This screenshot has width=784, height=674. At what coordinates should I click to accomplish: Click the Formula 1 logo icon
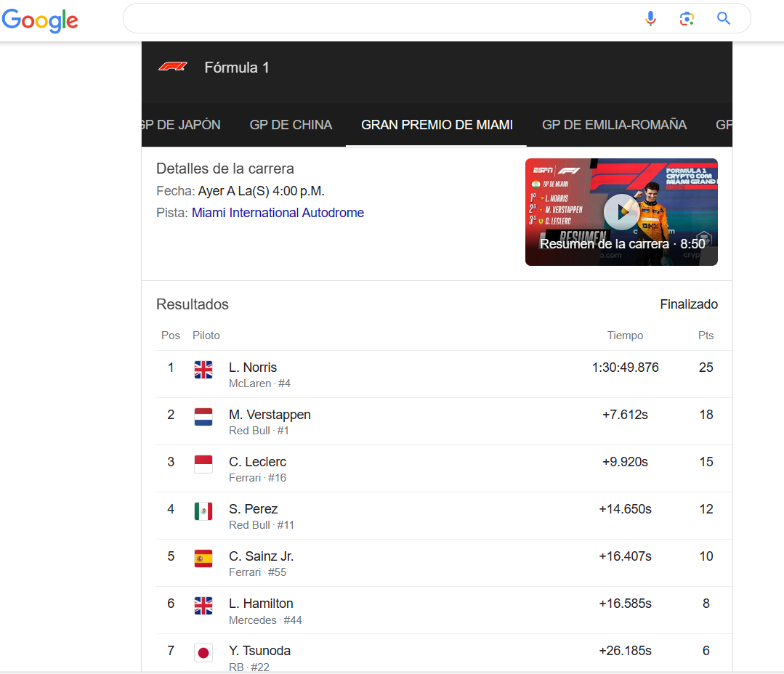coord(172,66)
